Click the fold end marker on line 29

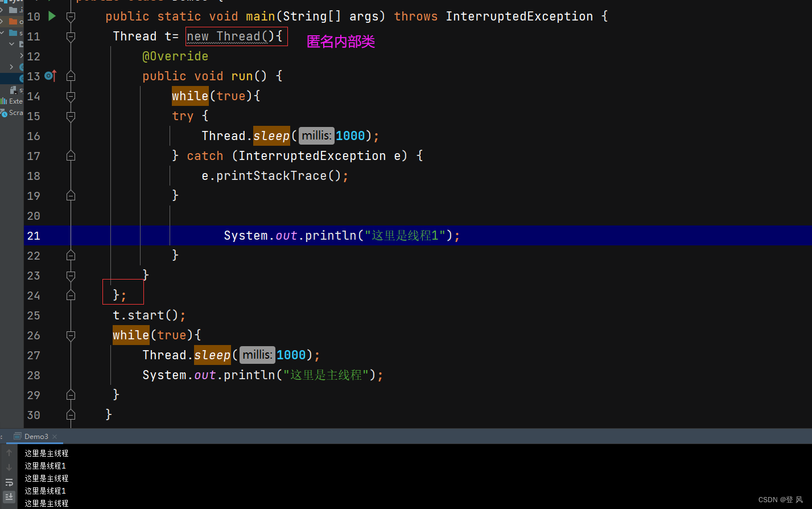pos(71,395)
